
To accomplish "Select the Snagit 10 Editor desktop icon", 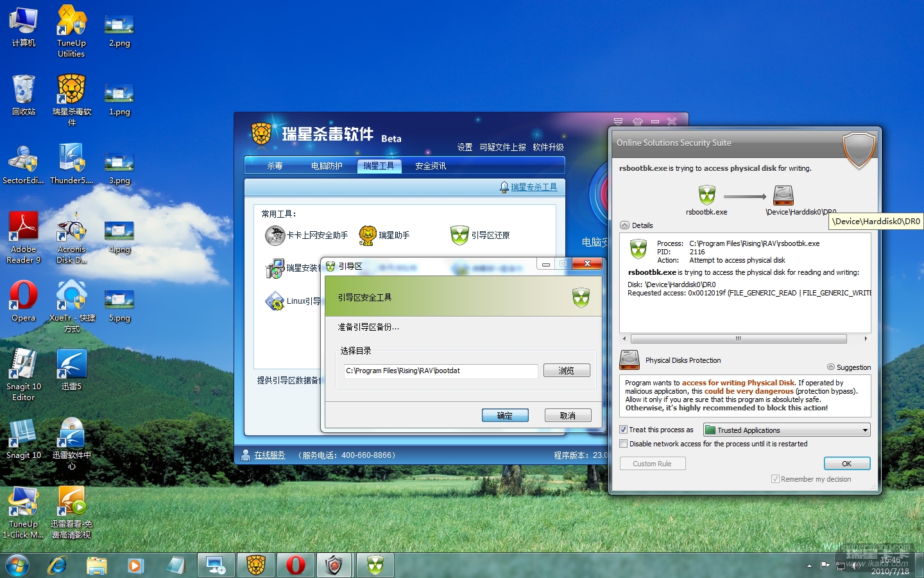I will pos(24,375).
